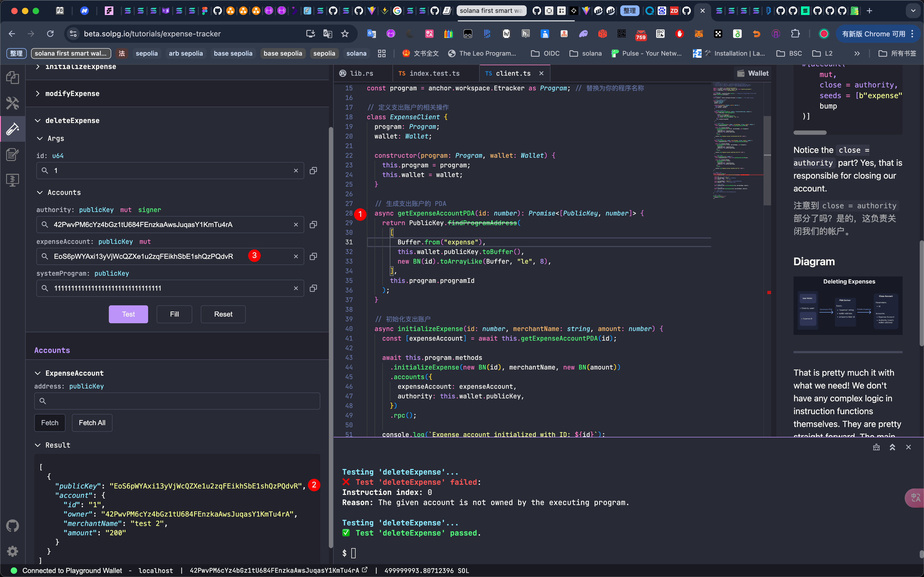924x577 pixels.
Task: Clear the id field with X
Action: pyautogui.click(x=296, y=171)
